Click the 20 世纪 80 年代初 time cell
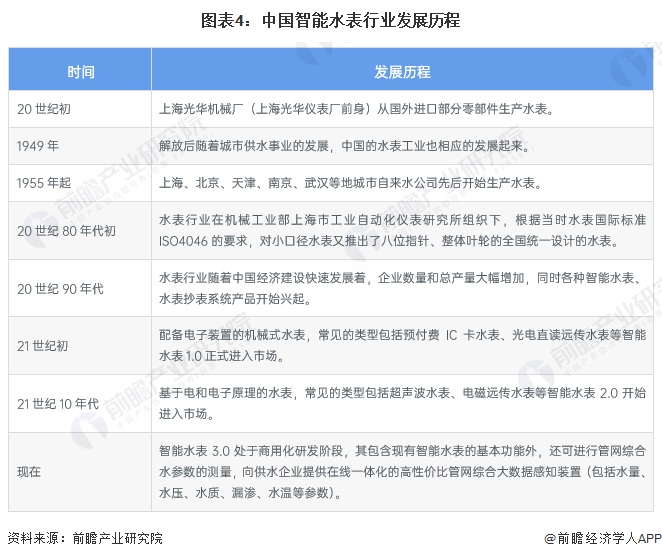This screenshot has height=559, width=662. [80, 231]
